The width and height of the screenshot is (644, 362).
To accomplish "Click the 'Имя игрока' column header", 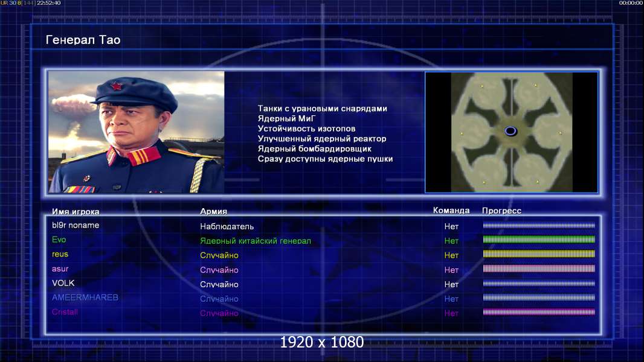I will tap(76, 212).
